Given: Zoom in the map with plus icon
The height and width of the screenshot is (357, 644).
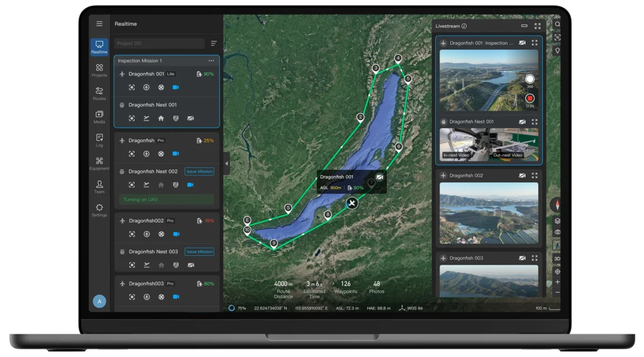Looking at the screenshot, I should (x=557, y=282).
